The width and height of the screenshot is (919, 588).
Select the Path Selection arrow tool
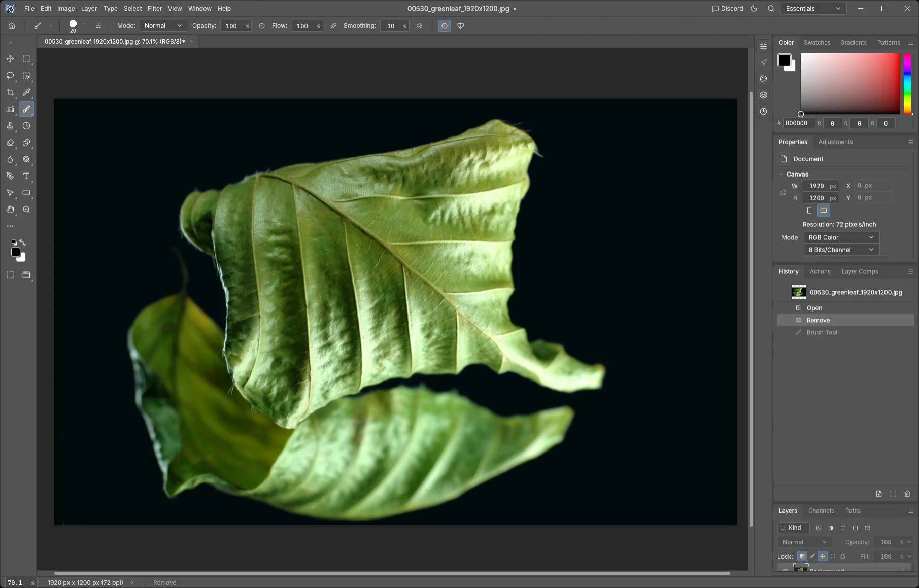click(10, 193)
